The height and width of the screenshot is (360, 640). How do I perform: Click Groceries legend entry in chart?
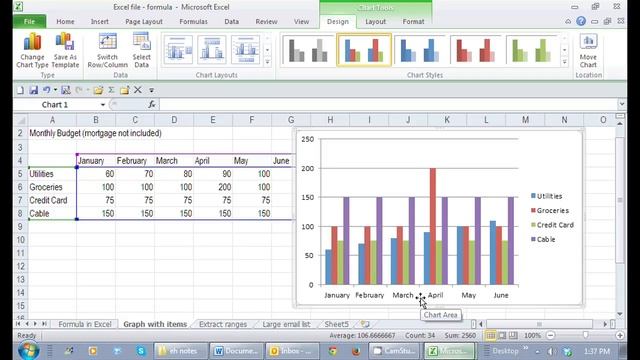click(549, 211)
